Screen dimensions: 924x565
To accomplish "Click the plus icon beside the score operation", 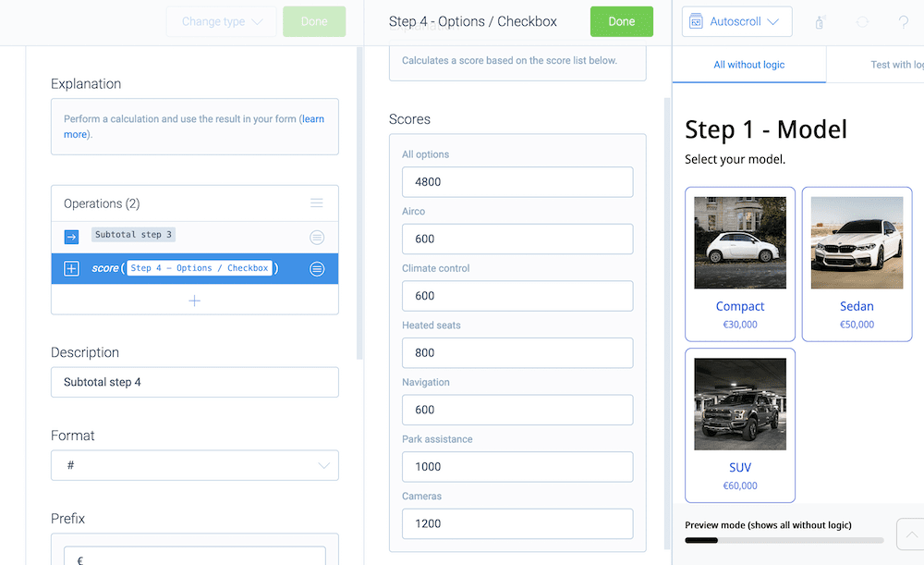I will pos(71,269).
